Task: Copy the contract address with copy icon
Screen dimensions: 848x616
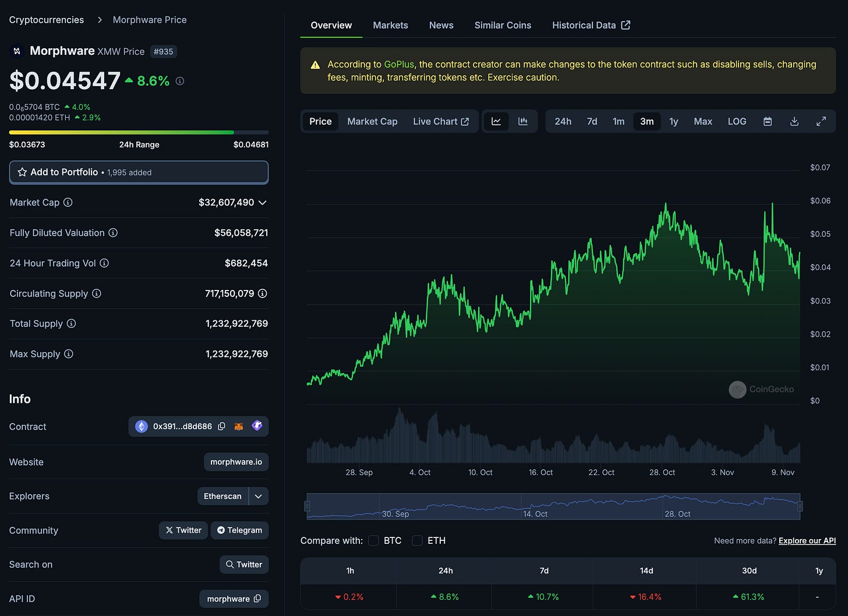Action: pyautogui.click(x=221, y=426)
